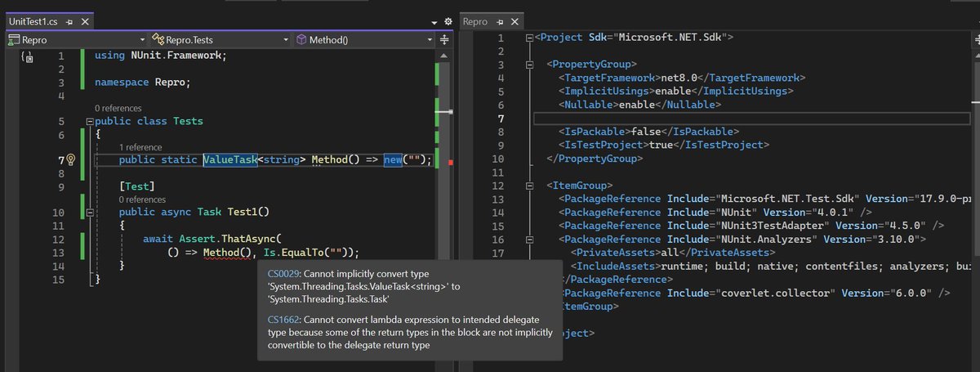The height and width of the screenshot is (372, 980).
Task: Open the '1 reference' CodeLens above Method
Action: point(140,147)
